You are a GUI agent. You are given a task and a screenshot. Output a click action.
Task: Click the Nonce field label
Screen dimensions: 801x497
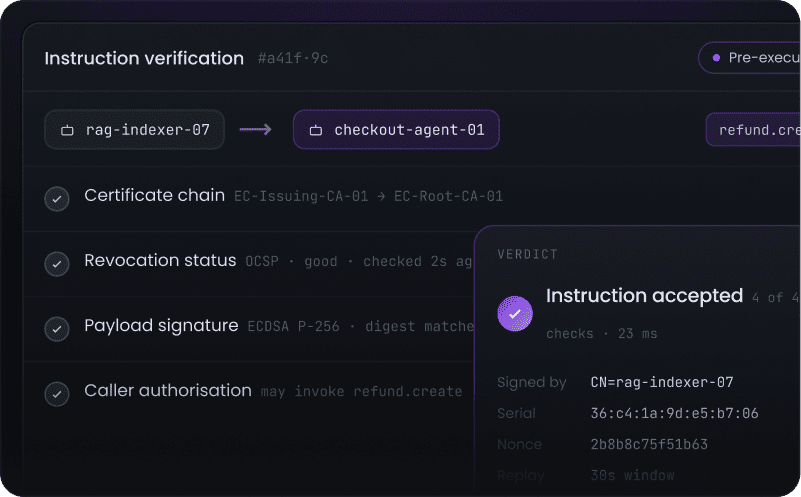(519, 444)
